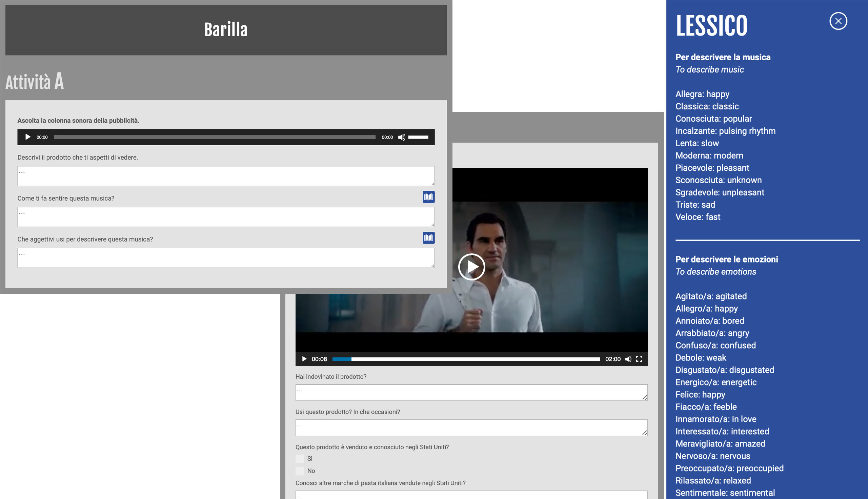
Task: Click the 'Rilassato/a: relaxed' entry
Action: point(713,480)
